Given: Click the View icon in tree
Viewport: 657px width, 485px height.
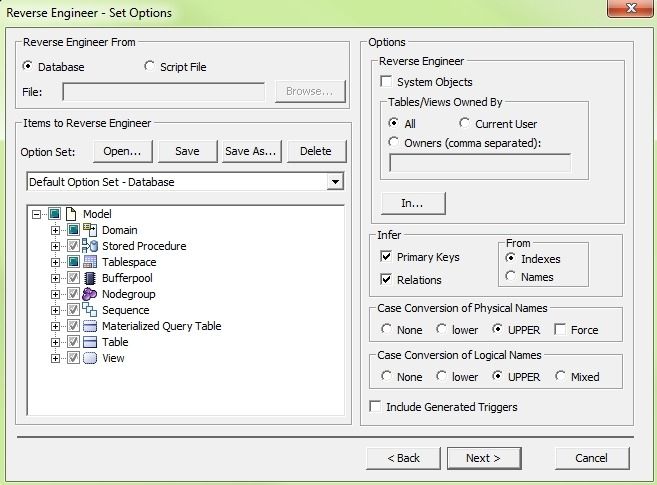Looking at the screenshot, I should coord(90,358).
